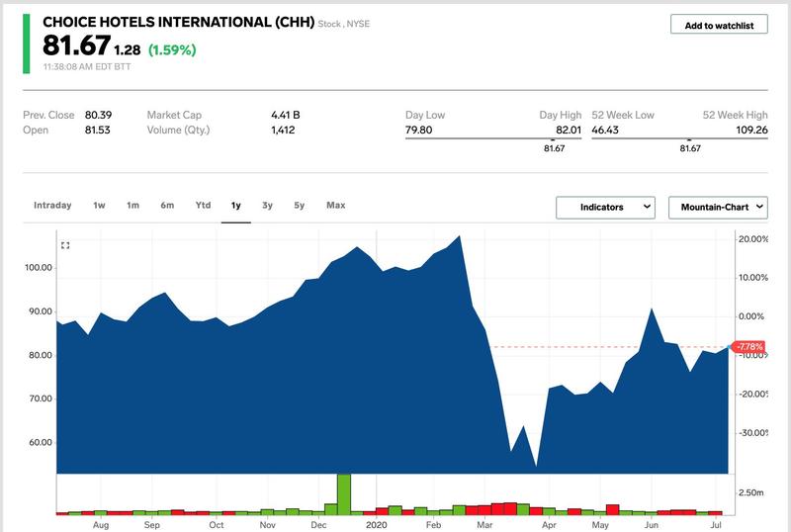Click the current price 81.67
The width and height of the screenshot is (791, 532).
pyautogui.click(x=76, y=45)
